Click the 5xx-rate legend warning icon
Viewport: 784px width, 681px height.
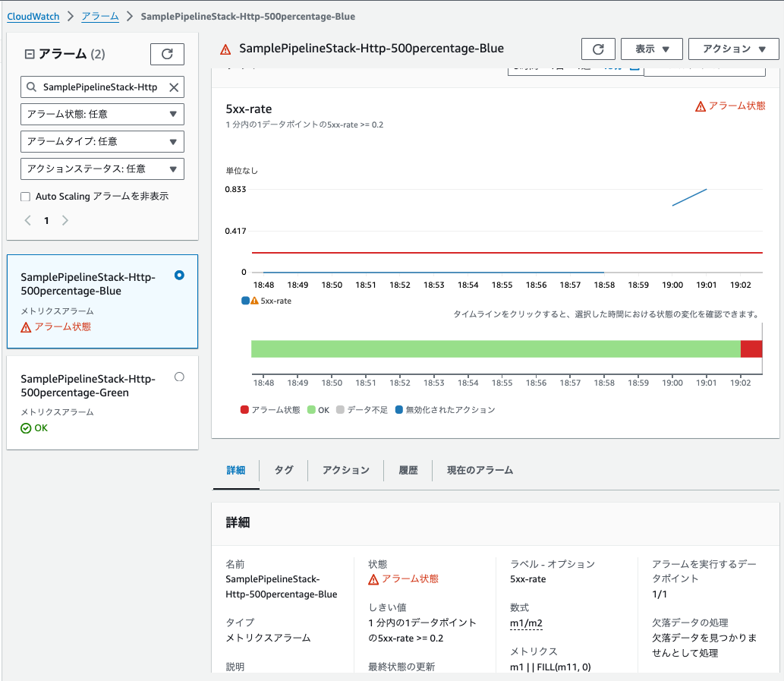click(x=254, y=301)
